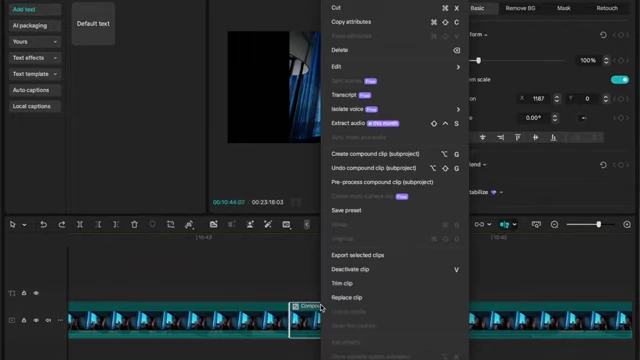The image size is (640, 360).
Task: Hide the text track with eye icon
Action: click(36, 293)
